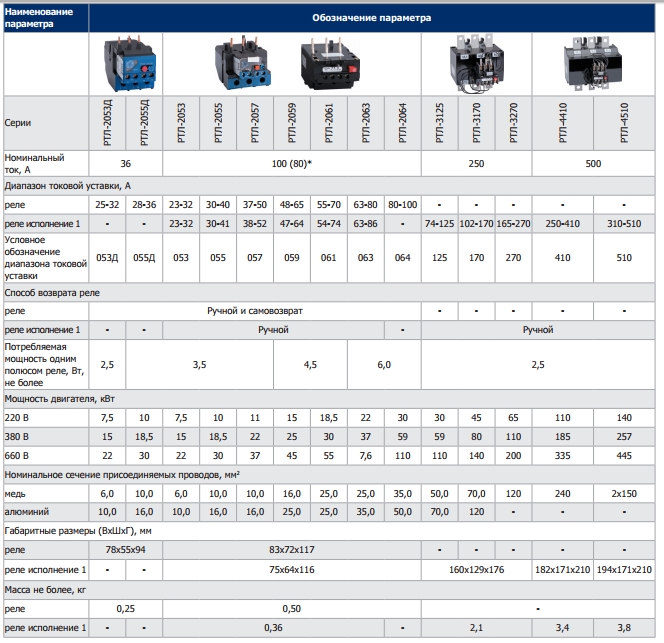Click motor power value '335'
Viewport: 664px width, 643px height.
point(563,456)
